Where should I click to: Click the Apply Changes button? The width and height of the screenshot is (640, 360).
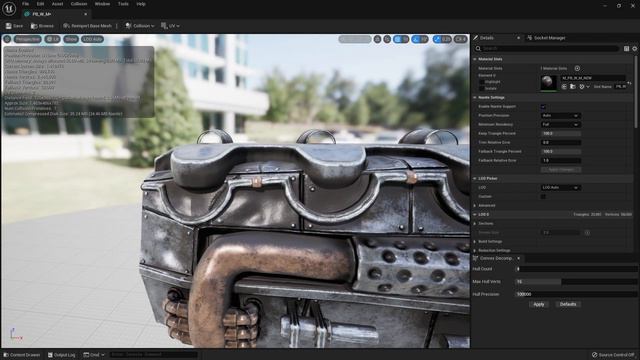tap(561, 169)
